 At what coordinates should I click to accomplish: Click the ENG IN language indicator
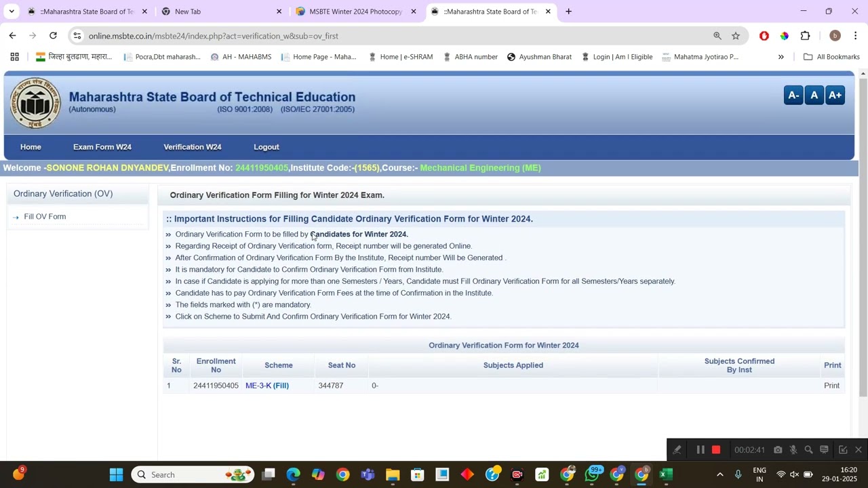(x=759, y=474)
